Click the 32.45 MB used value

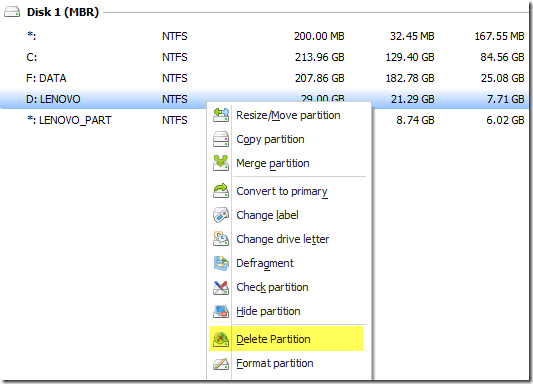click(x=412, y=36)
